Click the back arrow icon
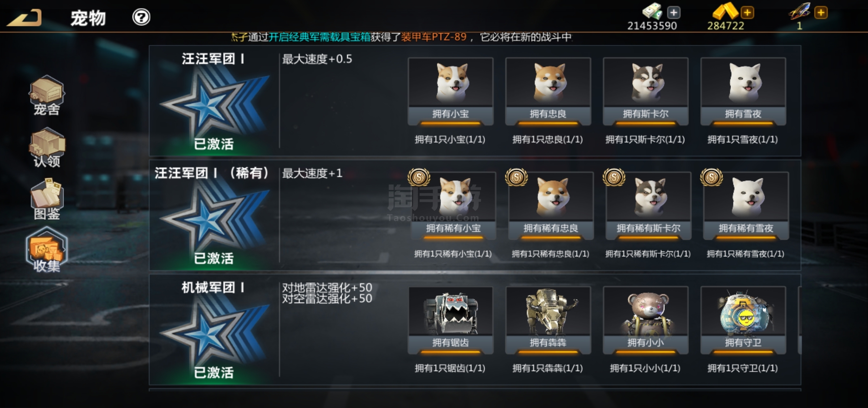 tap(25, 17)
